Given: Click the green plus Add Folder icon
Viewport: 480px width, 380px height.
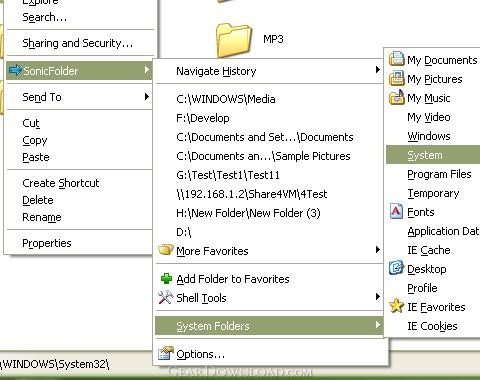Looking at the screenshot, I should [166, 278].
